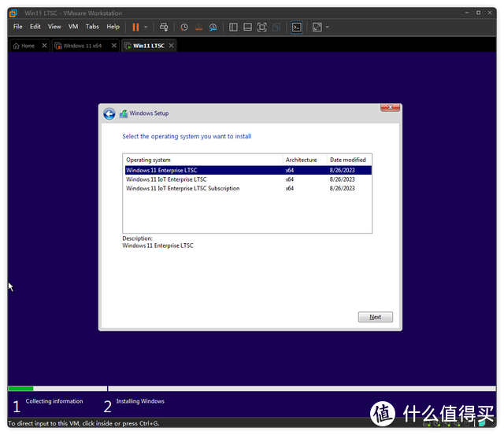The width and height of the screenshot is (504, 435).
Task: Open the Tabs menu
Action: (x=92, y=27)
